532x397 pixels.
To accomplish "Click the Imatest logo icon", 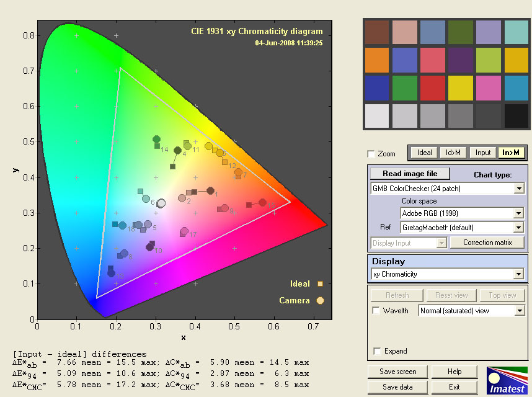I will 506,380.
